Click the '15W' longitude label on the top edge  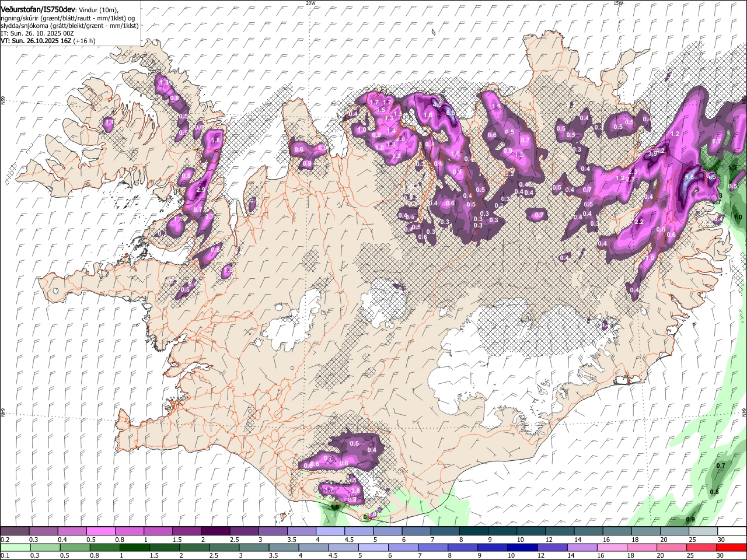click(618, 3)
